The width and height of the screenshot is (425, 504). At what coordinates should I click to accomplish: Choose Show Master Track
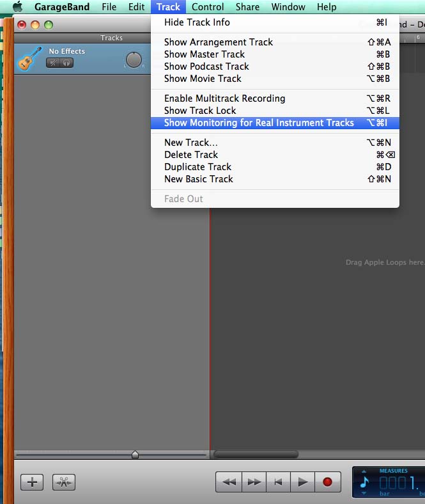(x=275, y=54)
